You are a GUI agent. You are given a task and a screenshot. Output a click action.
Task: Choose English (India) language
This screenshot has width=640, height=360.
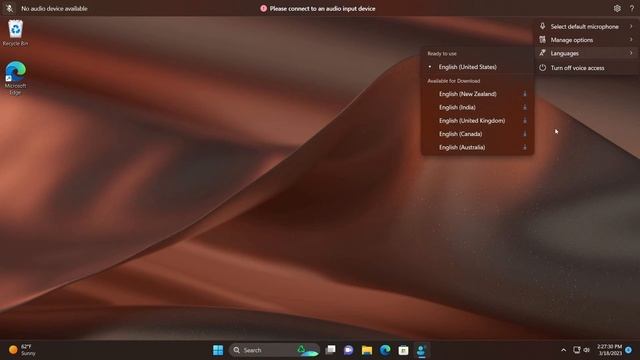(477, 107)
